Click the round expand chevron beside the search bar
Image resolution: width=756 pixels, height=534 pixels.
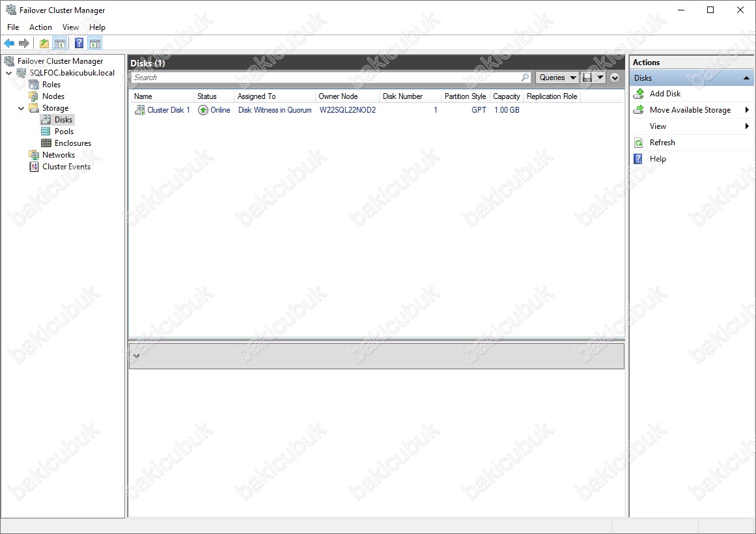[615, 77]
